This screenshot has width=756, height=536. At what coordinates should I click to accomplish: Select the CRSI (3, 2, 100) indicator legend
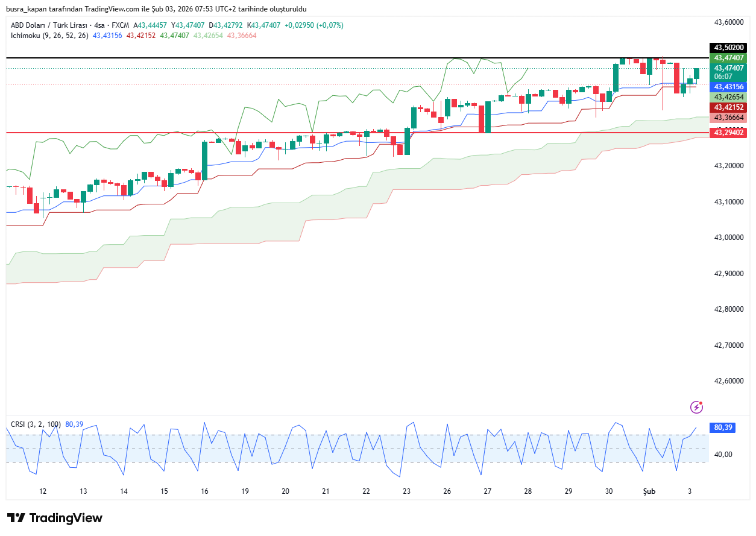tap(36, 424)
